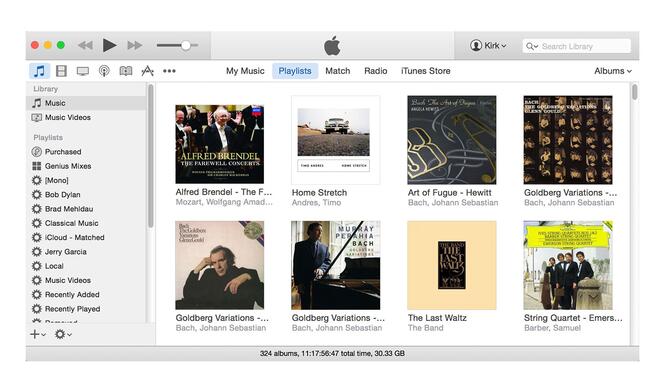Viewport: 660px width, 390px height.
Task: Click the album grid vertical scrollbar
Action: pos(634,92)
